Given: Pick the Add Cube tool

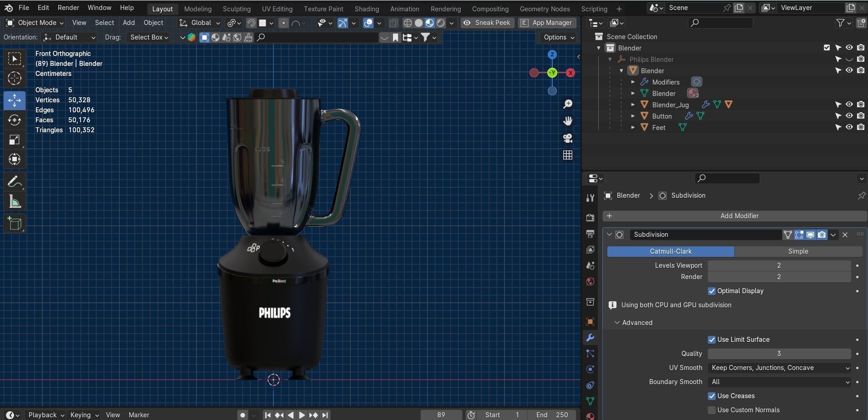Looking at the screenshot, I should tap(15, 223).
